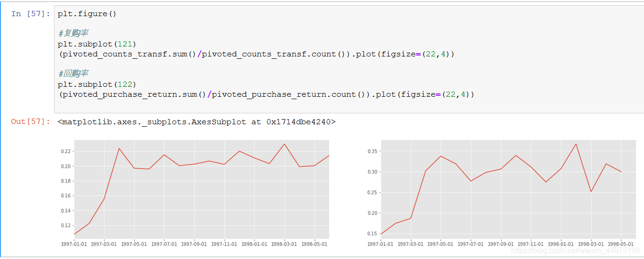644x259 pixels.
Task: Click 1997-05-01 label under right chart
Action: [x=441, y=244]
